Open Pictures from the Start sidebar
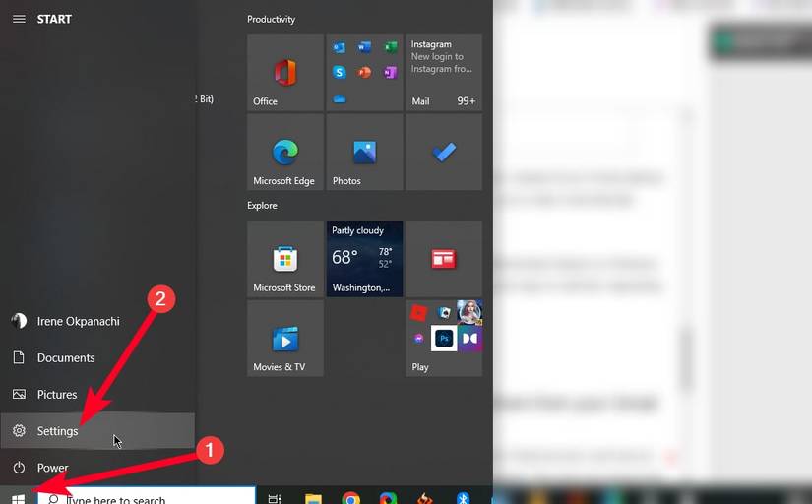This screenshot has width=812, height=504. 97,395
